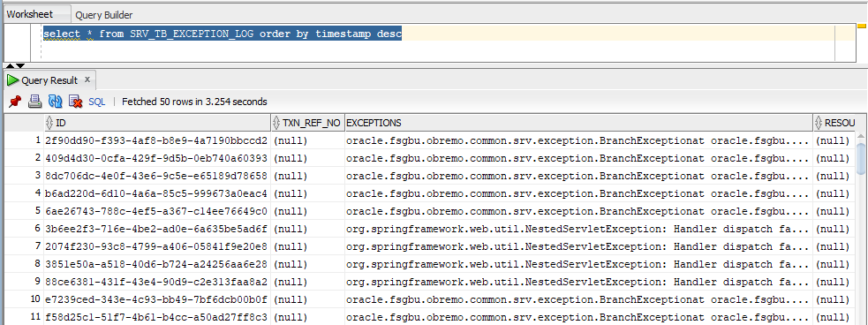Click row 1 EXCEPTIONS BranchException cell

point(578,140)
